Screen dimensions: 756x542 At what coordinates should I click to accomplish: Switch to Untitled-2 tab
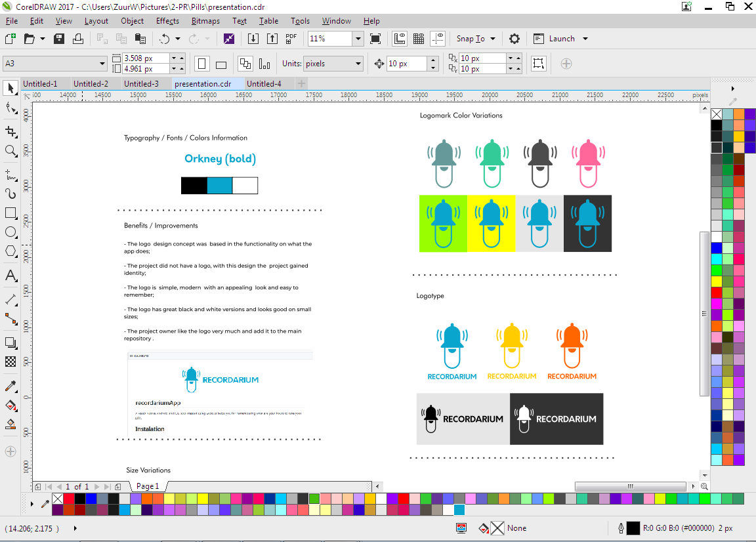pyautogui.click(x=91, y=83)
